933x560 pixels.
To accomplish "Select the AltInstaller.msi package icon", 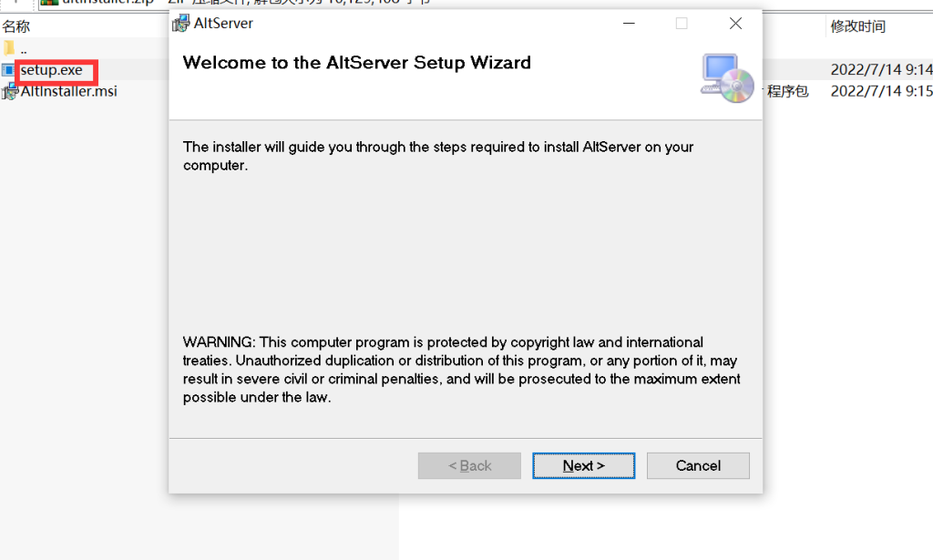I will tap(9, 91).
